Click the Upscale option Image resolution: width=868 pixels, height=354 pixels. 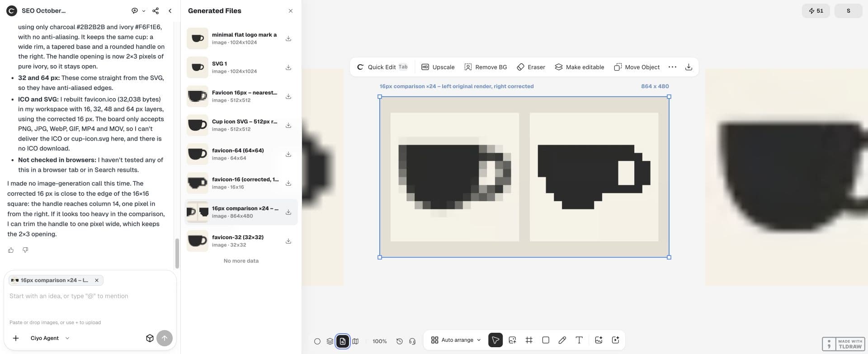438,67
